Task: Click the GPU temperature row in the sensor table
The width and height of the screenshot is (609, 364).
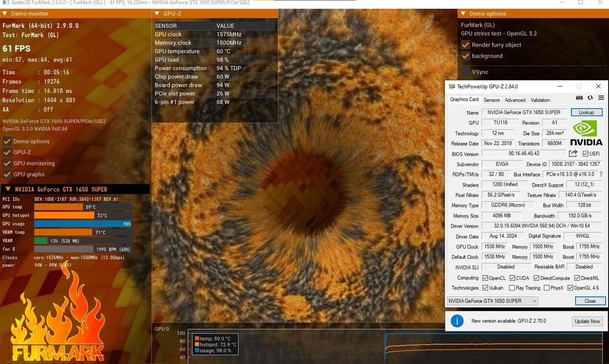Action: [215, 51]
